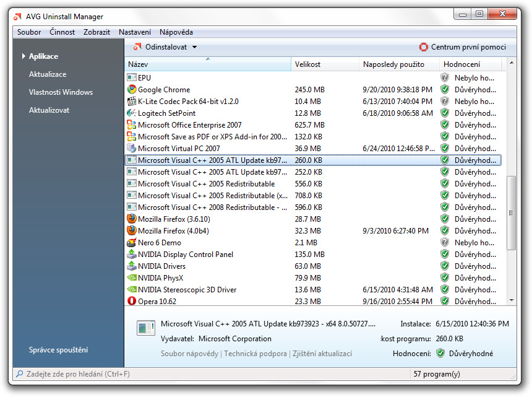Select Aktualizovat in the sidebar
This screenshot has width=532, height=397.
[x=49, y=110]
